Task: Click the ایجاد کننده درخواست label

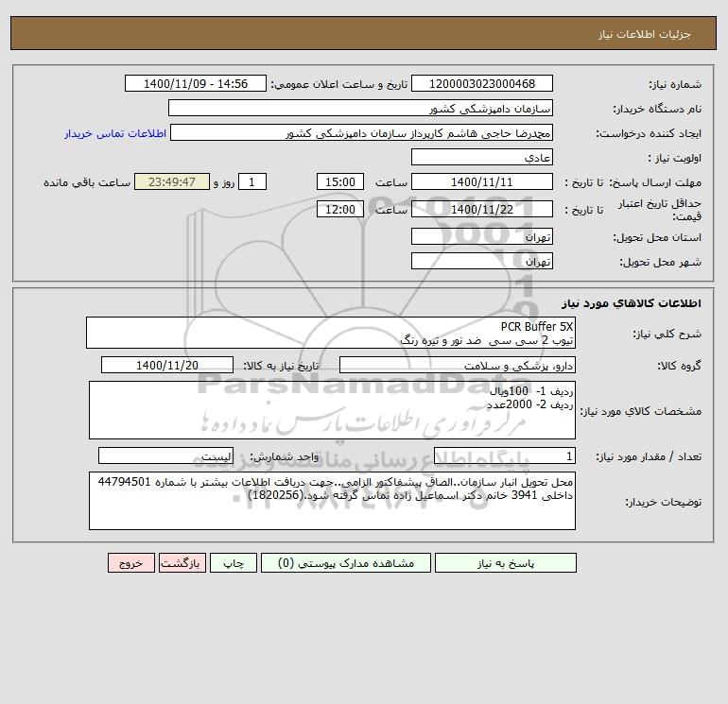Action: (649, 133)
